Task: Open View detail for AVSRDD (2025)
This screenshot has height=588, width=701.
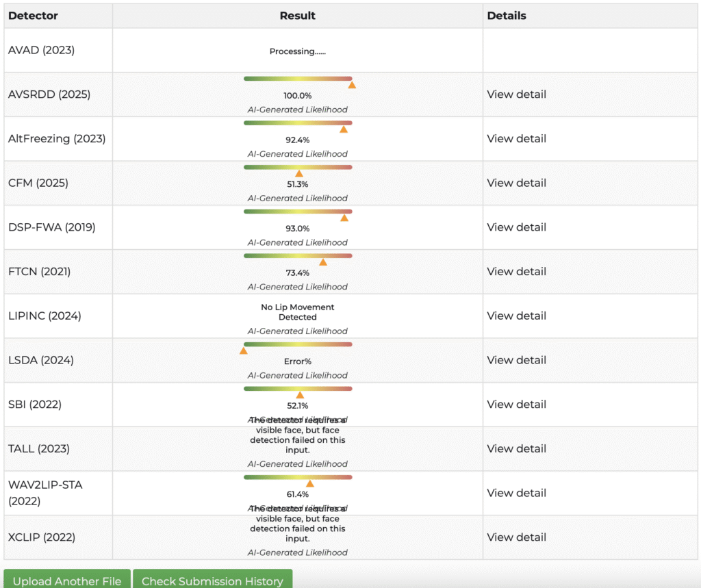Action: point(516,94)
